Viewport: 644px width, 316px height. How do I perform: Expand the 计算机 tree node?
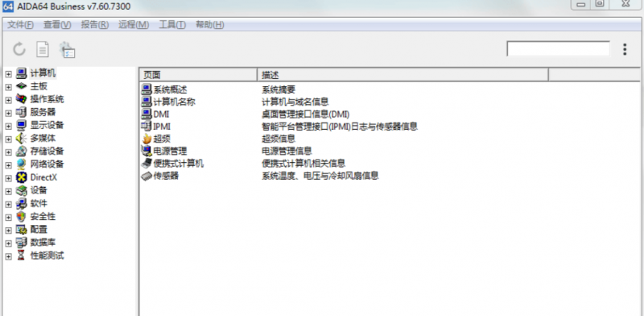[8, 74]
